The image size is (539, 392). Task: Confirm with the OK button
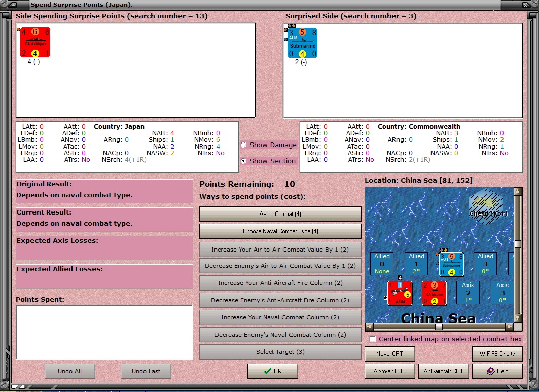(273, 371)
